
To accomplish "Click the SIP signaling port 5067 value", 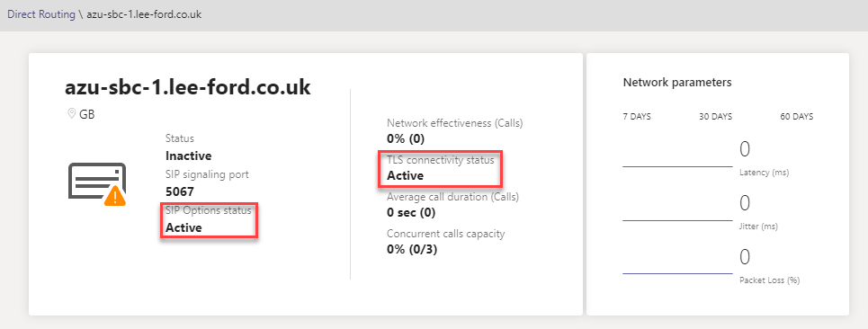I will [x=180, y=191].
